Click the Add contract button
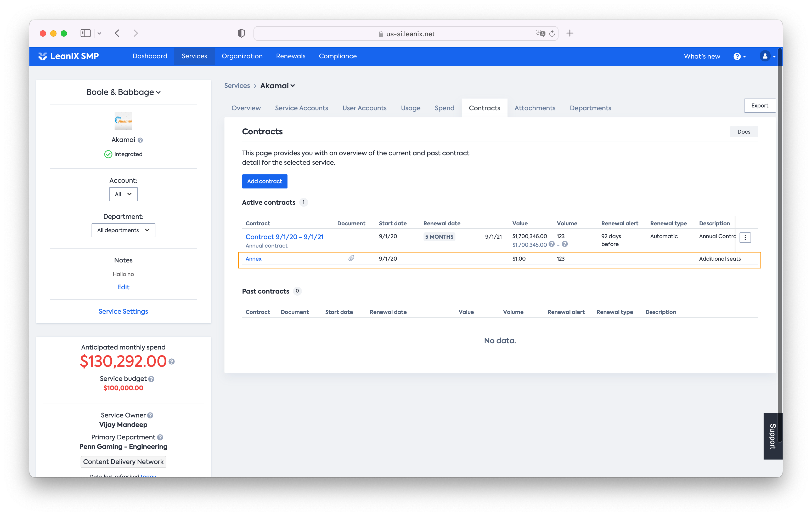This screenshot has width=812, height=516. pos(264,181)
